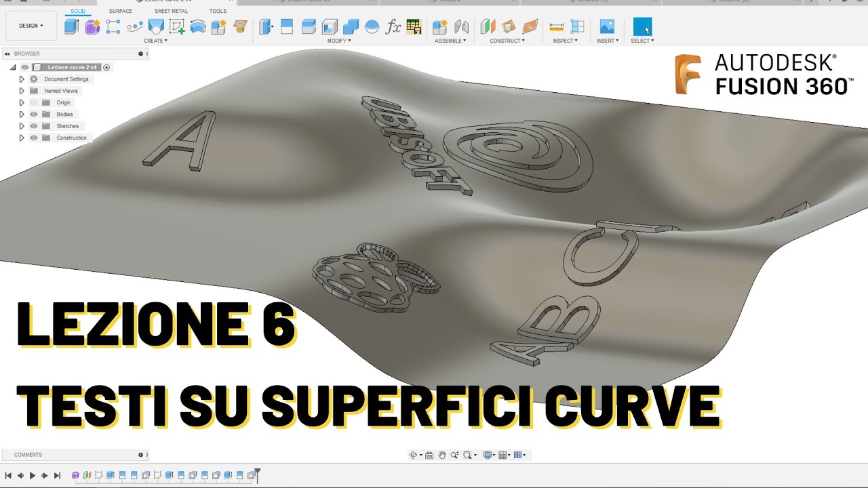This screenshot has width=868, height=488.
Task: Expand the Named Views node
Action: click(22, 90)
